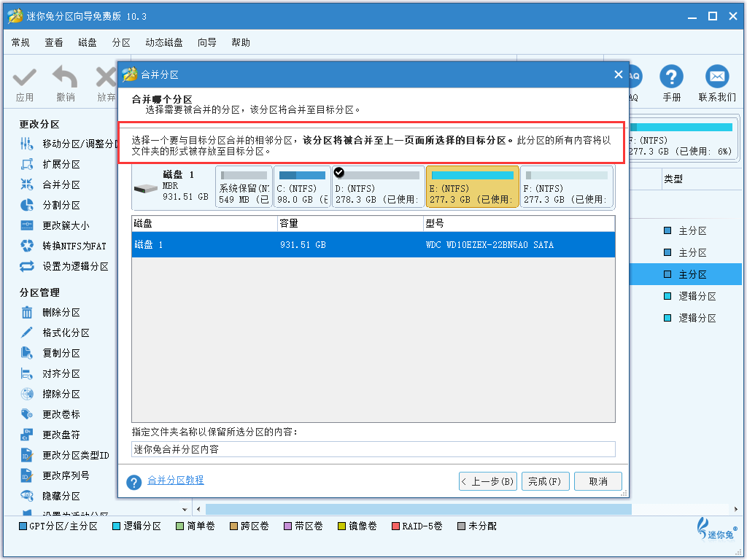
Task: Click the folder name input field
Action: tap(373, 449)
